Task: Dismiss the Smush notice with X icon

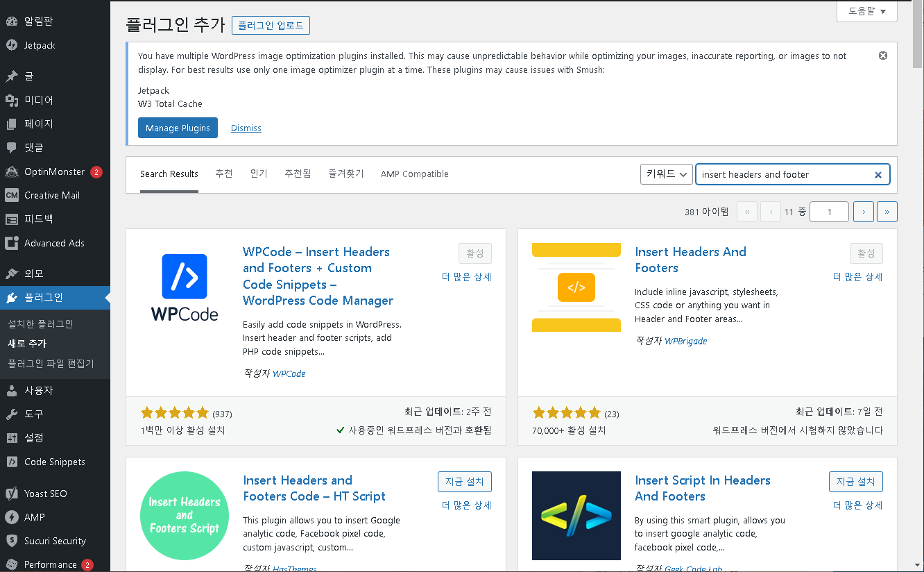Action: click(883, 56)
